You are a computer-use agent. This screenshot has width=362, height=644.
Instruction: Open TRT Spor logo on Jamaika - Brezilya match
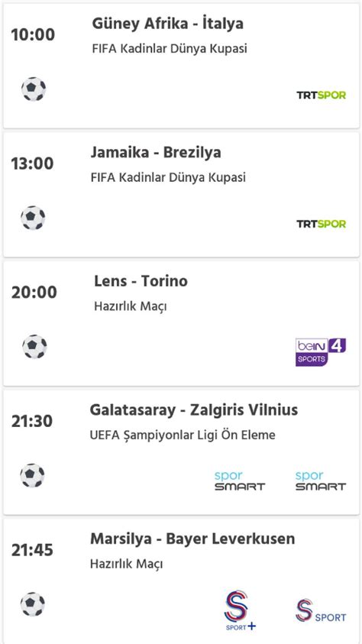tap(321, 224)
